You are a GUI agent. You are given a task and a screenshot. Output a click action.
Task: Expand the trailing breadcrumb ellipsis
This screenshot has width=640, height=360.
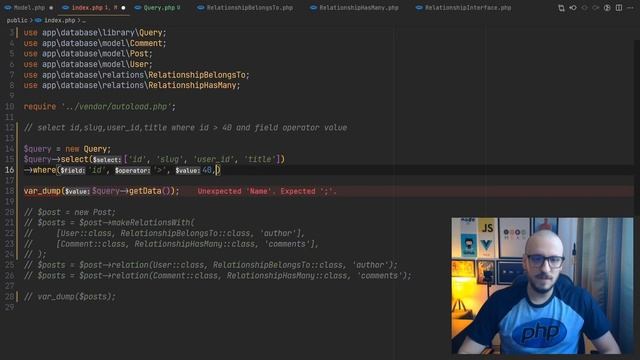pos(84,20)
